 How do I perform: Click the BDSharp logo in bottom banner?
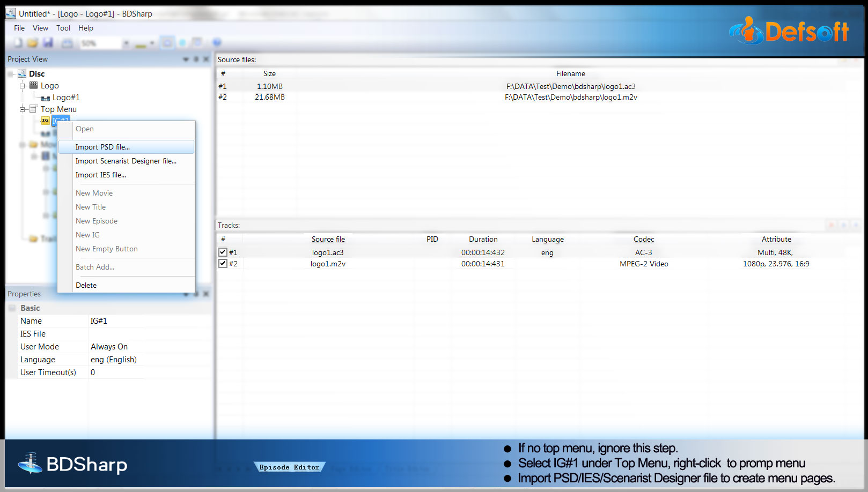point(73,464)
